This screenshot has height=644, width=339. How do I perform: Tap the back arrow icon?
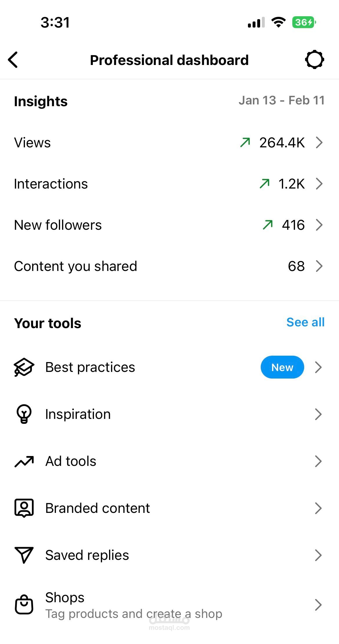13,60
